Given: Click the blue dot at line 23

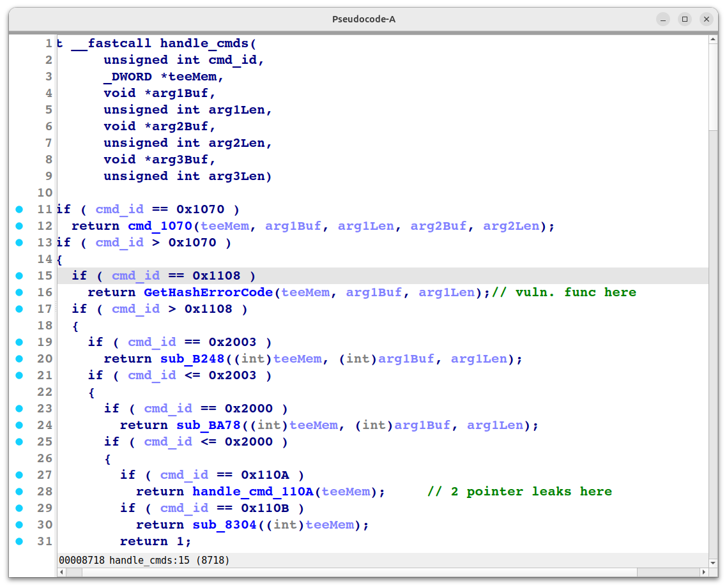Looking at the screenshot, I should [19, 408].
